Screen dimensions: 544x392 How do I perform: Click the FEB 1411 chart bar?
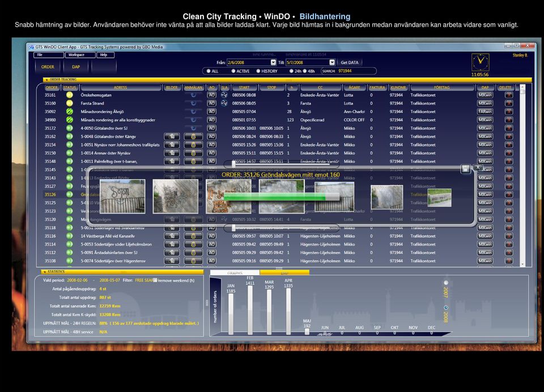coord(250,310)
